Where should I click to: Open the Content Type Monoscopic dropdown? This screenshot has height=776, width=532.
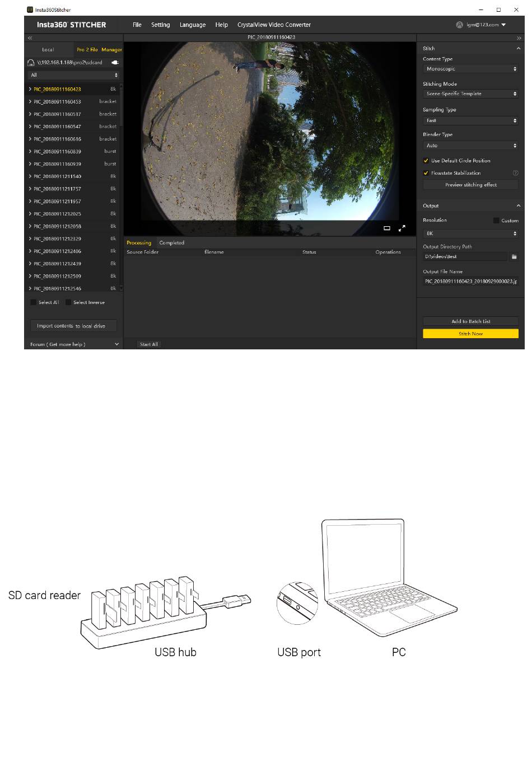[471, 69]
